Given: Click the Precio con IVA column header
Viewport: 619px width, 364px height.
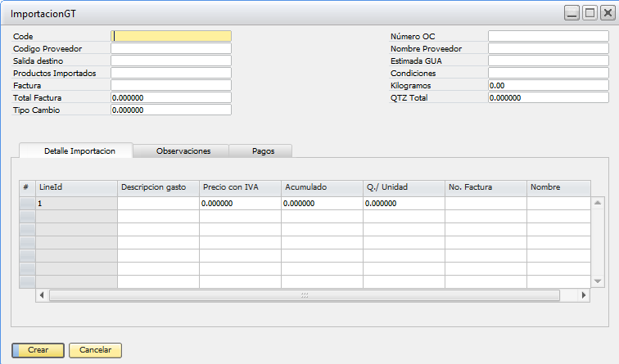Looking at the screenshot, I should point(240,187).
